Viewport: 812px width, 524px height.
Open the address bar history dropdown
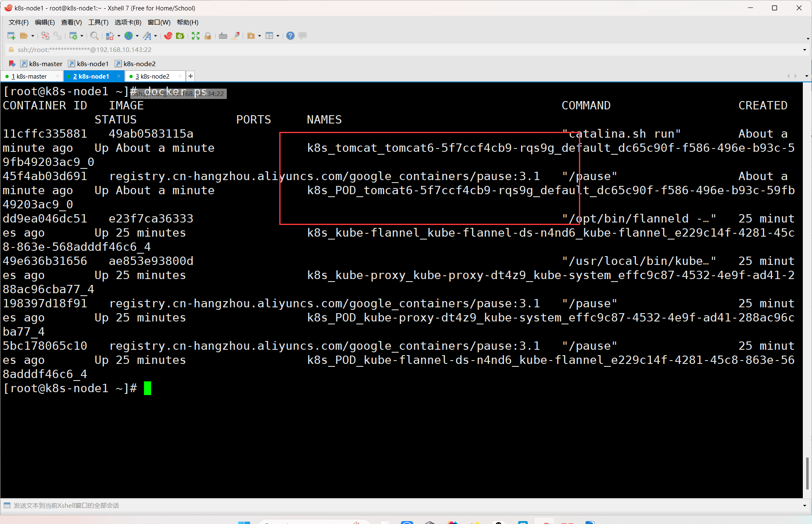pos(805,49)
